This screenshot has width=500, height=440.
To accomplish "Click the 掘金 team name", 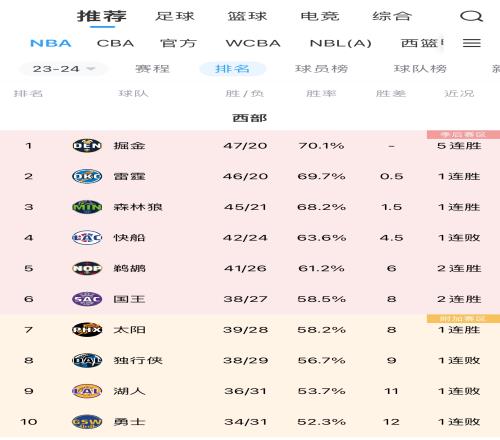I will (x=129, y=146).
